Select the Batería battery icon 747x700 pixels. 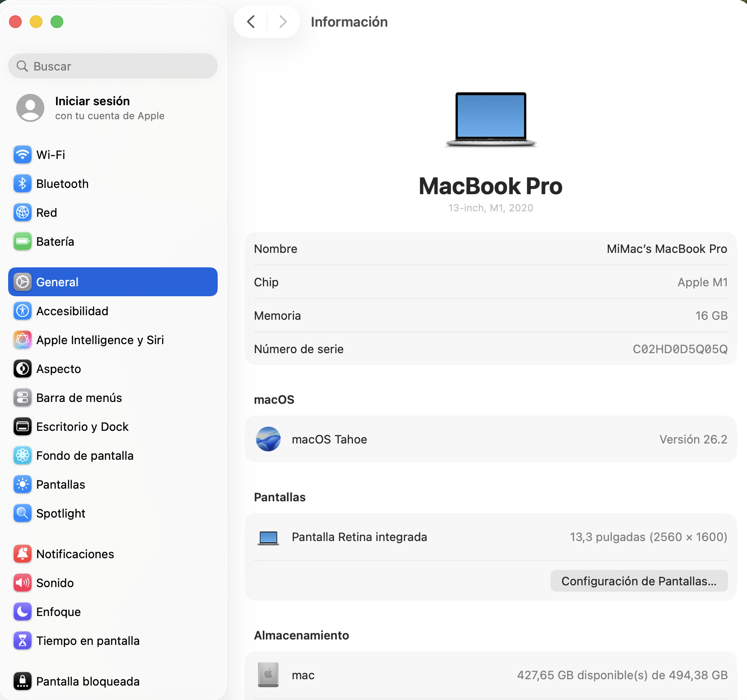(x=23, y=242)
